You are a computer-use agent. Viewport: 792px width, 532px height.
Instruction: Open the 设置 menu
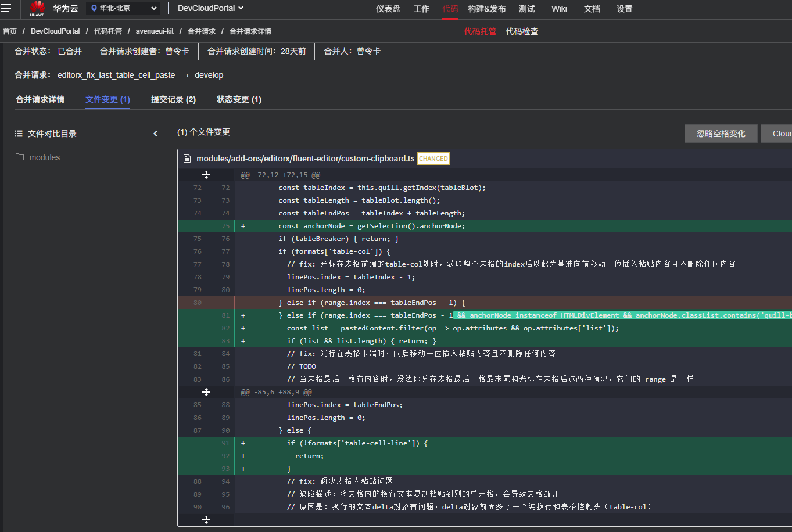tap(625, 9)
